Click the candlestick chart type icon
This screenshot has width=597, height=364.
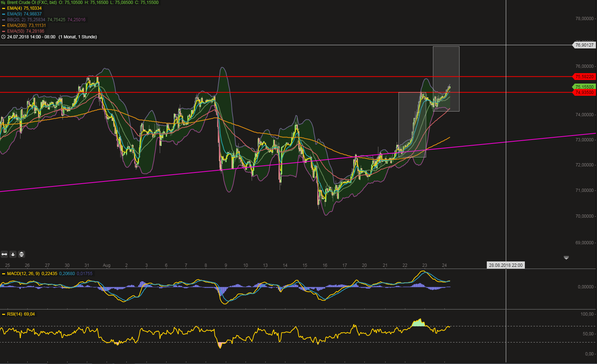[x=3, y=3]
